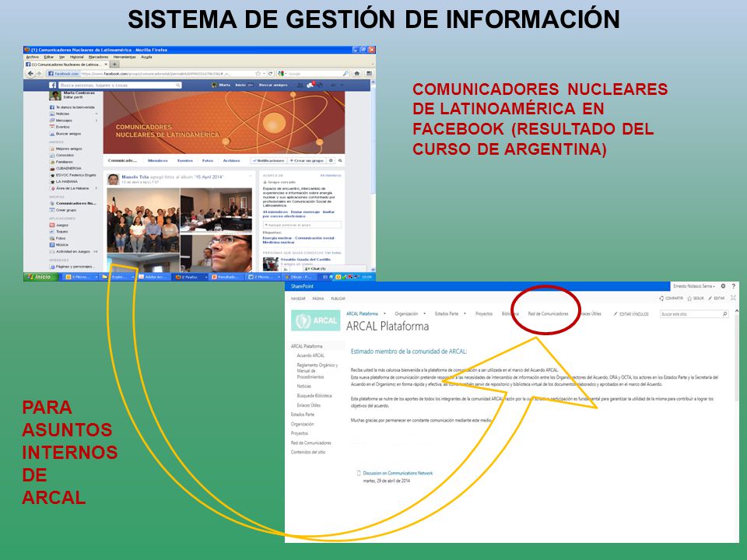Open SharePoint help question mark
This screenshot has width=747, height=560.
click(733, 286)
